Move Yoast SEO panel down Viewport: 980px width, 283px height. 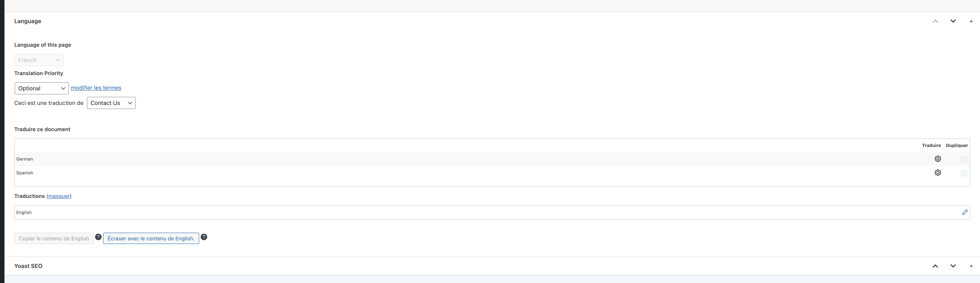point(953,266)
